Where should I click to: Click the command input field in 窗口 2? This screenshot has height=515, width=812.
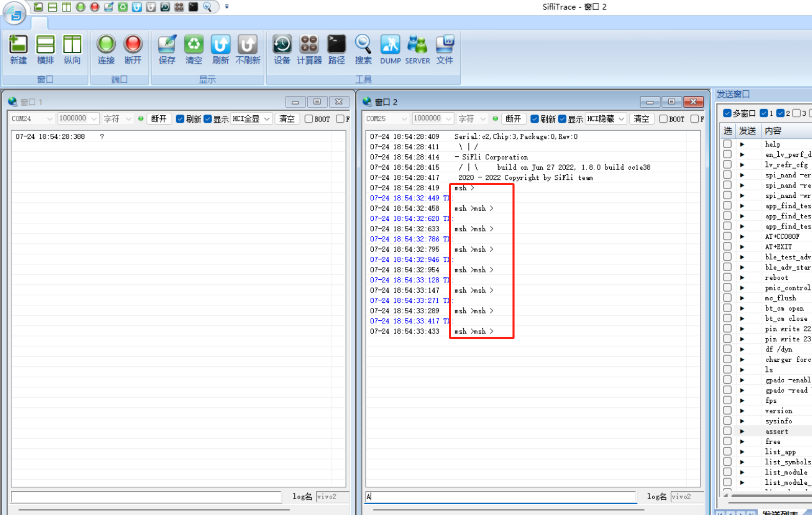[500, 497]
